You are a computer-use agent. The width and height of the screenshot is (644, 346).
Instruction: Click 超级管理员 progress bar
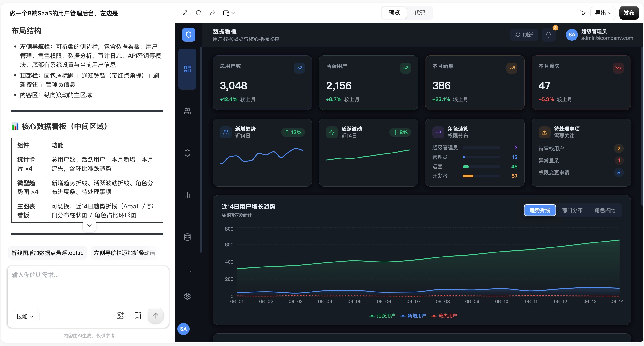[x=482, y=148]
